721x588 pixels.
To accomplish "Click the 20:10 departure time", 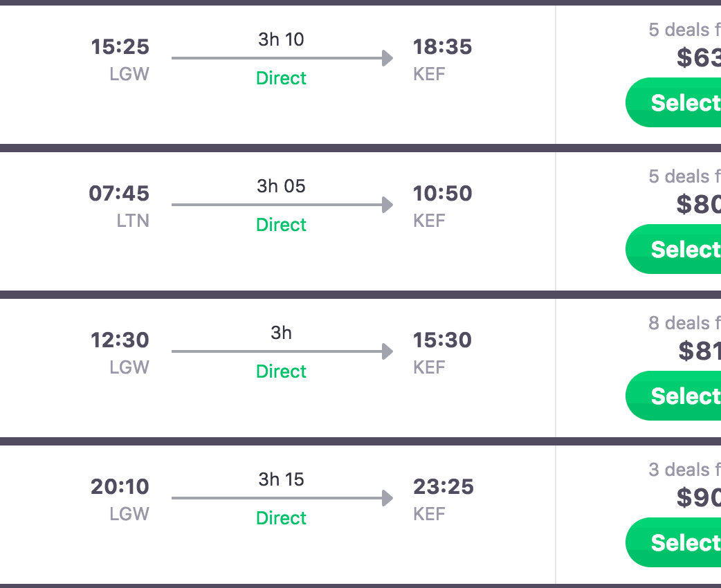I will (120, 487).
